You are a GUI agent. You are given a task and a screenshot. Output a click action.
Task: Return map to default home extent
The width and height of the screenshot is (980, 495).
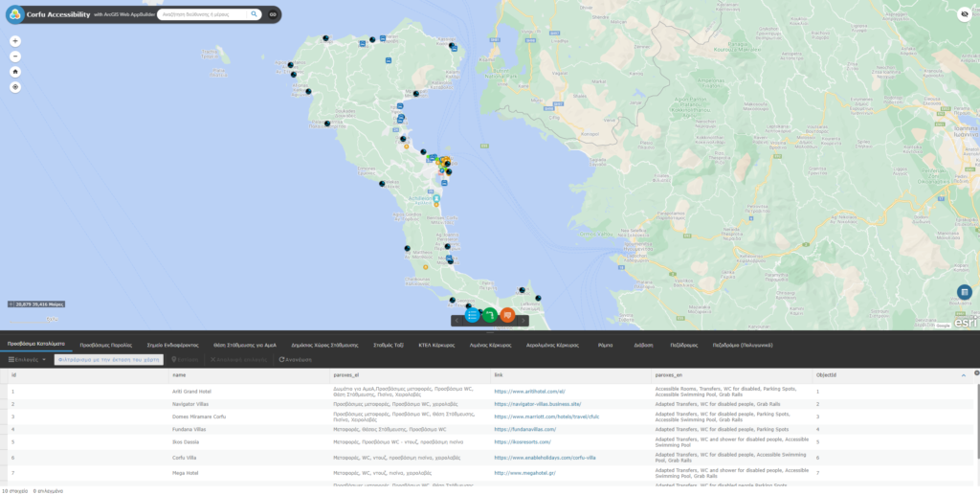(15, 72)
